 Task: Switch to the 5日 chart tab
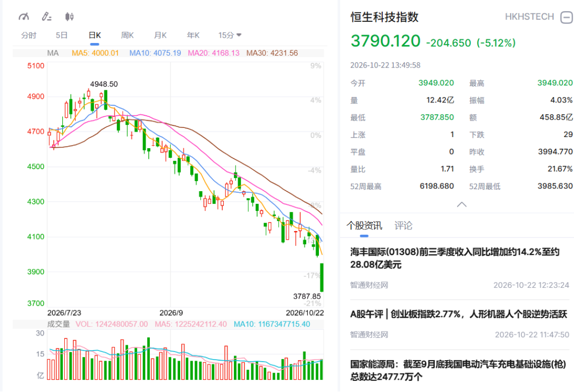click(62, 36)
